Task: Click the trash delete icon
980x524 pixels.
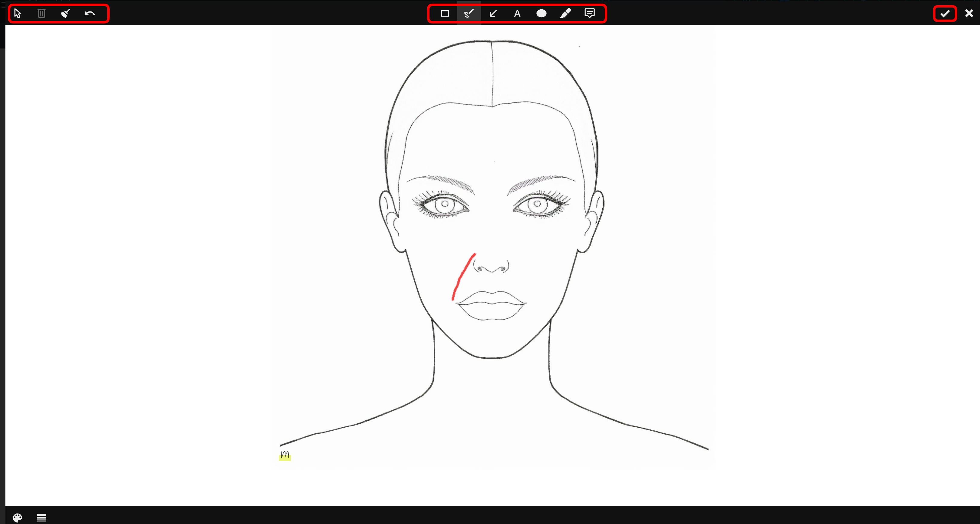Action: tap(42, 14)
